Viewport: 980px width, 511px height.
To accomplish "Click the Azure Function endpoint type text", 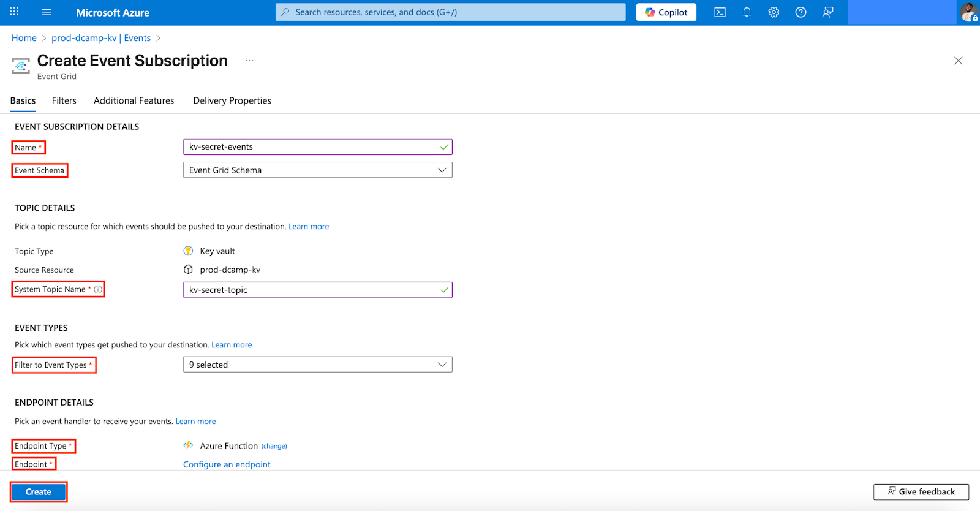I will (x=228, y=446).
